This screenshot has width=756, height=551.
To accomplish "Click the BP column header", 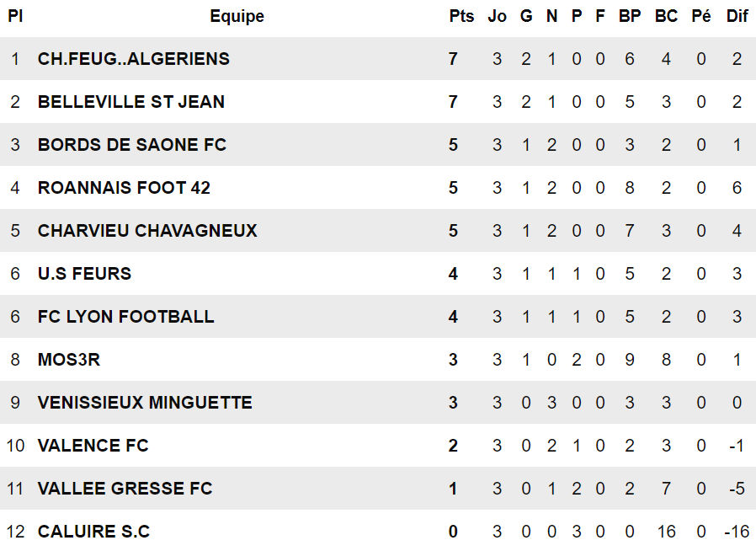I will click(629, 16).
